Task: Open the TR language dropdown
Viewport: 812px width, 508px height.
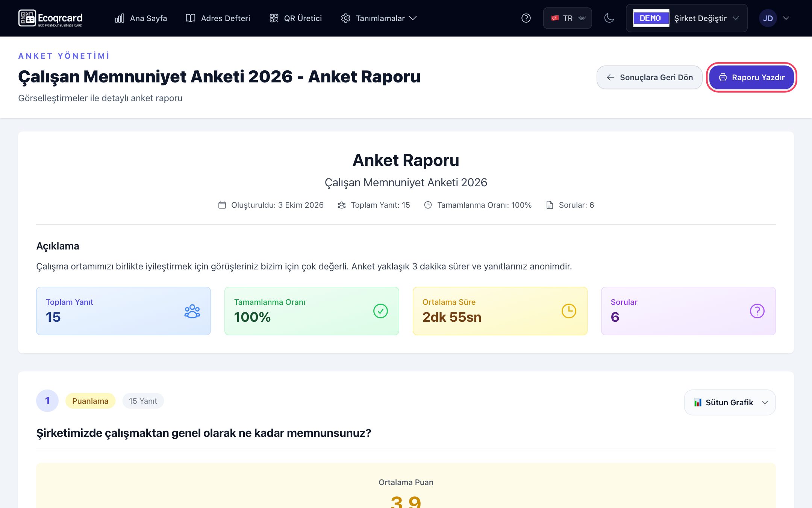Action: tap(567, 18)
